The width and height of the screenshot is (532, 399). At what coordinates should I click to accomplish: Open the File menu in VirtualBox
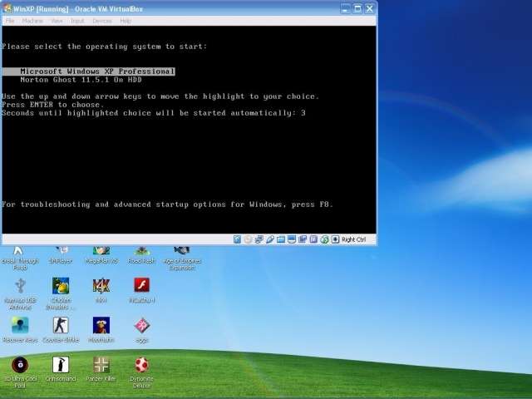click(x=10, y=21)
